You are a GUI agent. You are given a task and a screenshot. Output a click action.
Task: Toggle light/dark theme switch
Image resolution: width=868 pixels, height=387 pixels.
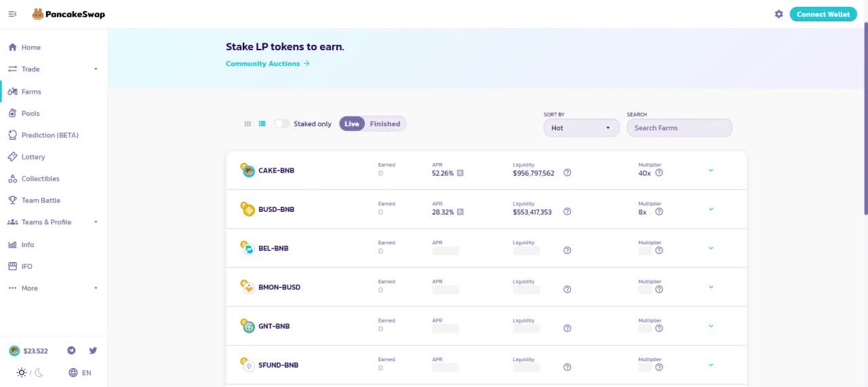click(30, 373)
